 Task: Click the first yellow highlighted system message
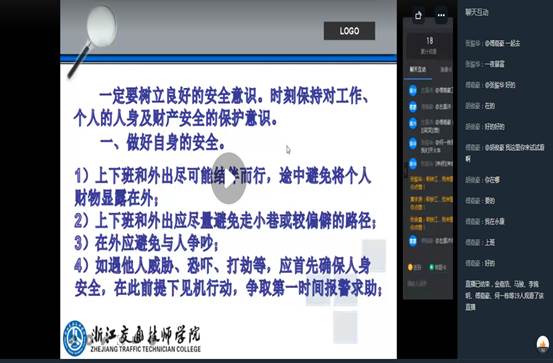430,182
